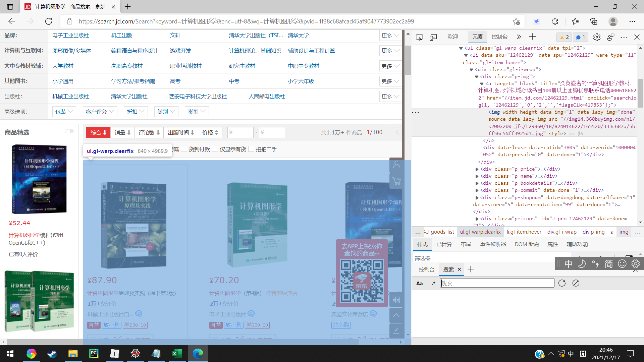Open Windows Start menu
644x362 pixels.
(10, 354)
